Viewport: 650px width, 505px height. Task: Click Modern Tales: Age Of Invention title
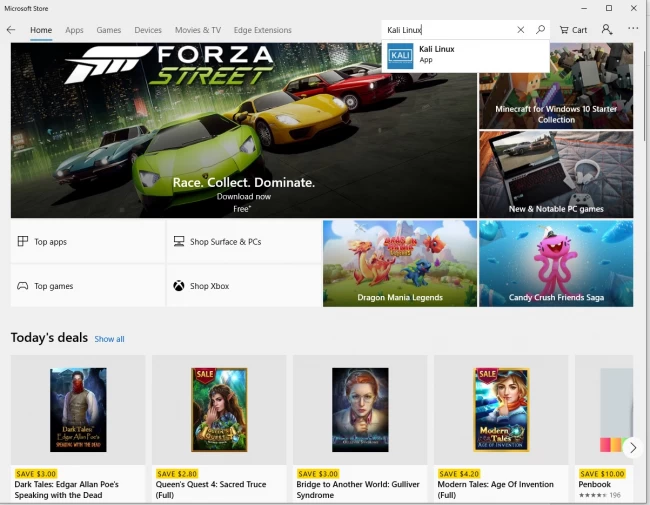tap(495, 490)
